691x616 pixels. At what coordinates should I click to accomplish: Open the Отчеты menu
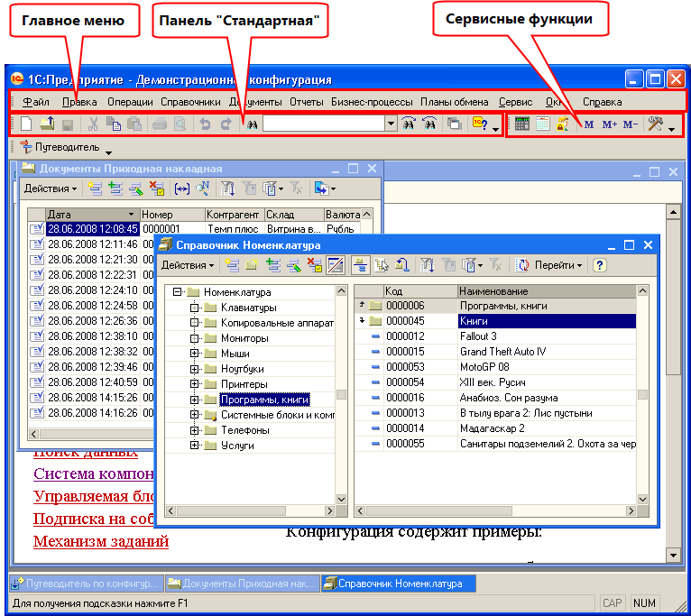click(x=307, y=102)
